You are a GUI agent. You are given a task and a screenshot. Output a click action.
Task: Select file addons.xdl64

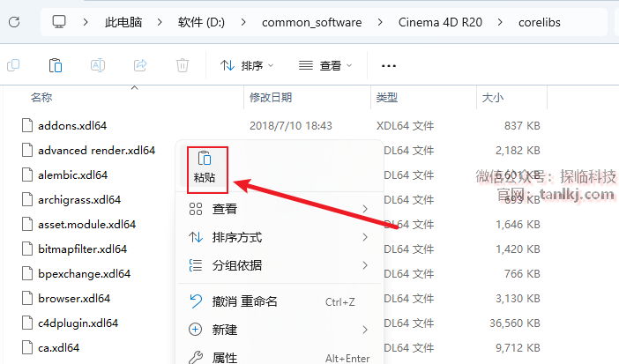pyautogui.click(x=72, y=125)
